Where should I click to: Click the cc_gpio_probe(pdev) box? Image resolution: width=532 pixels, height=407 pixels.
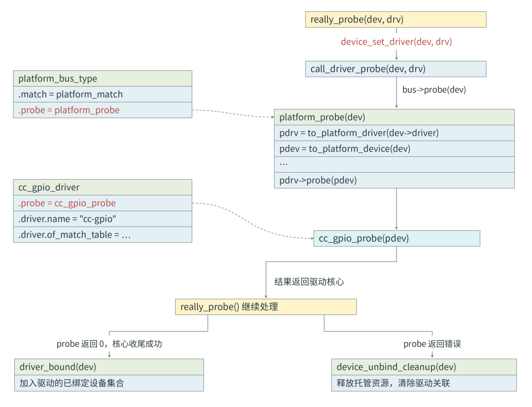pos(397,238)
